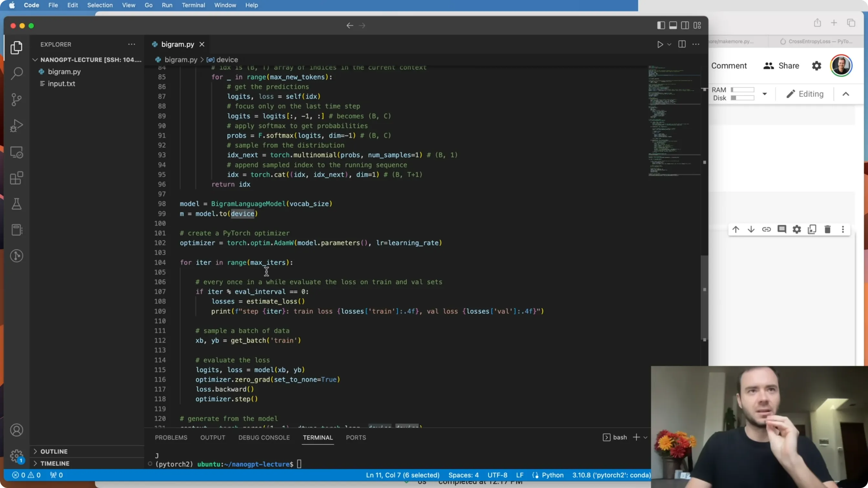Click device symbol in the breadcrumb
868x488 pixels.
pos(227,60)
